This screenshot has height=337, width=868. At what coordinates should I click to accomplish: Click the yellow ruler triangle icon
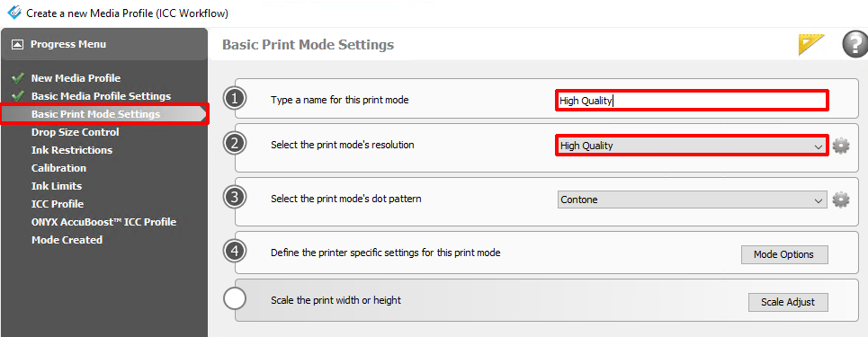click(x=811, y=45)
